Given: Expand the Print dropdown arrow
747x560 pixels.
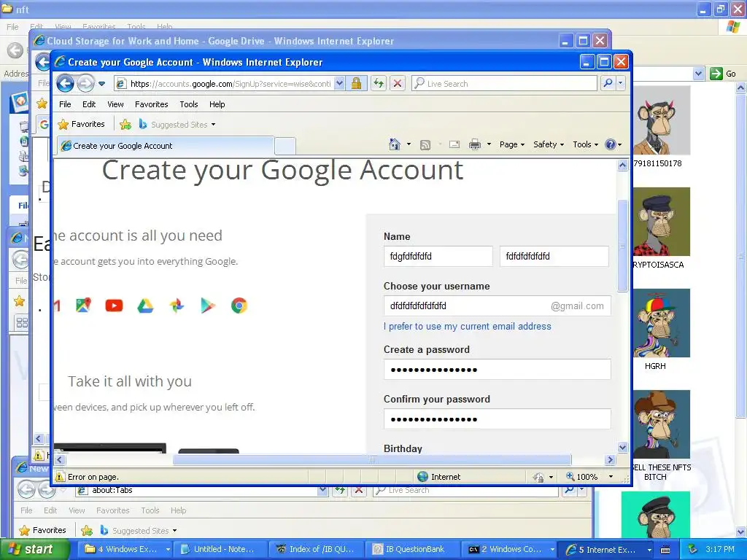Looking at the screenshot, I should click(489, 144).
